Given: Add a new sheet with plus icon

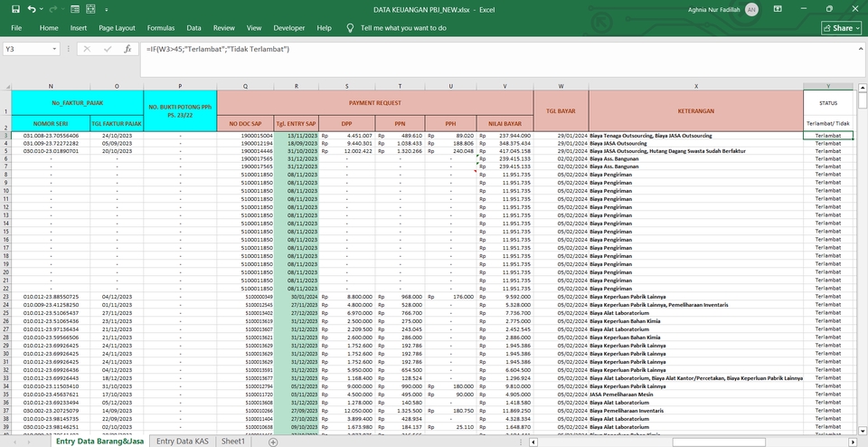Looking at the screenshot, I should tap(272, 442).
